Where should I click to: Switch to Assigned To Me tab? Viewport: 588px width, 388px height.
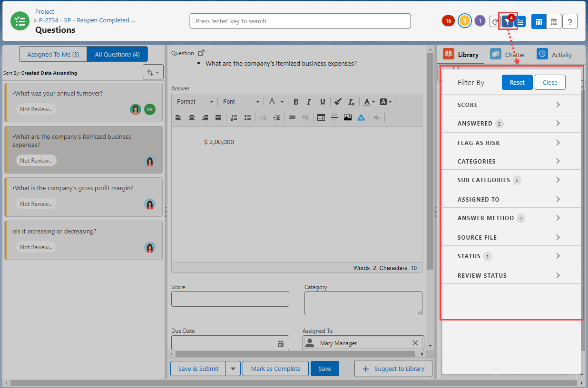click(x=53, y=54)
